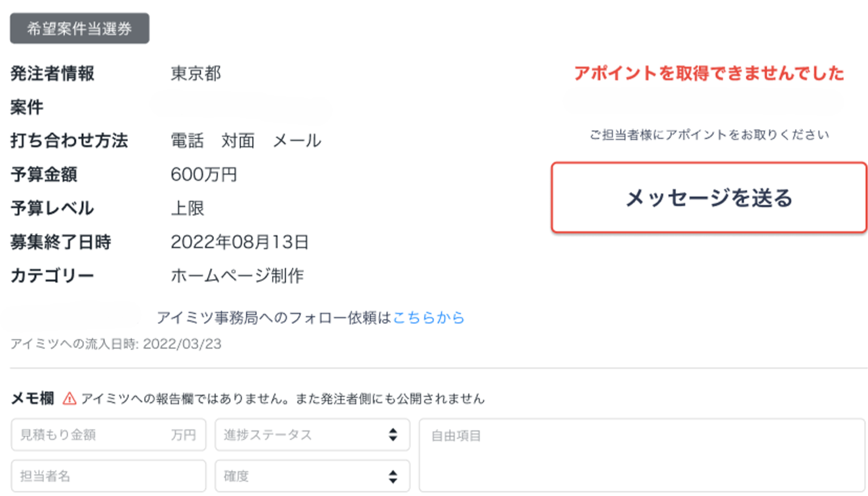The height and width of the screenshot is (496, 868).
Task: Click the 電話 meeting method text
Action: (x=187, y=141)
